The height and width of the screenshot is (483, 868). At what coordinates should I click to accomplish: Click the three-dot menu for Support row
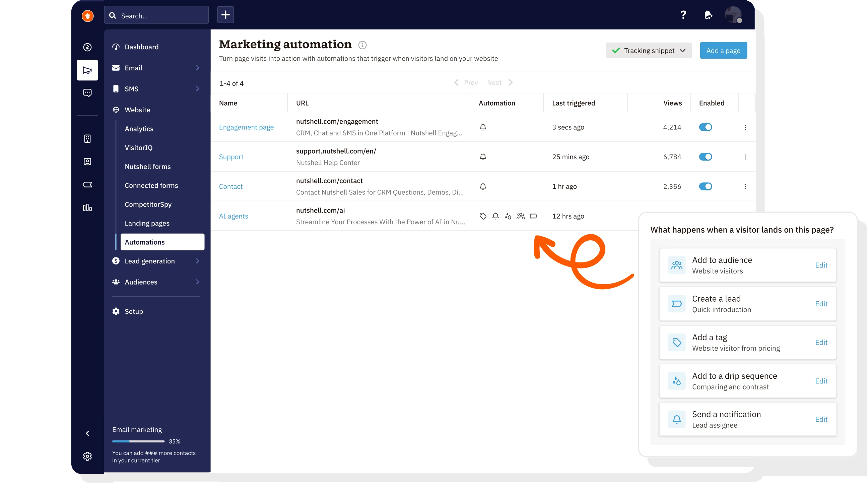745,157
